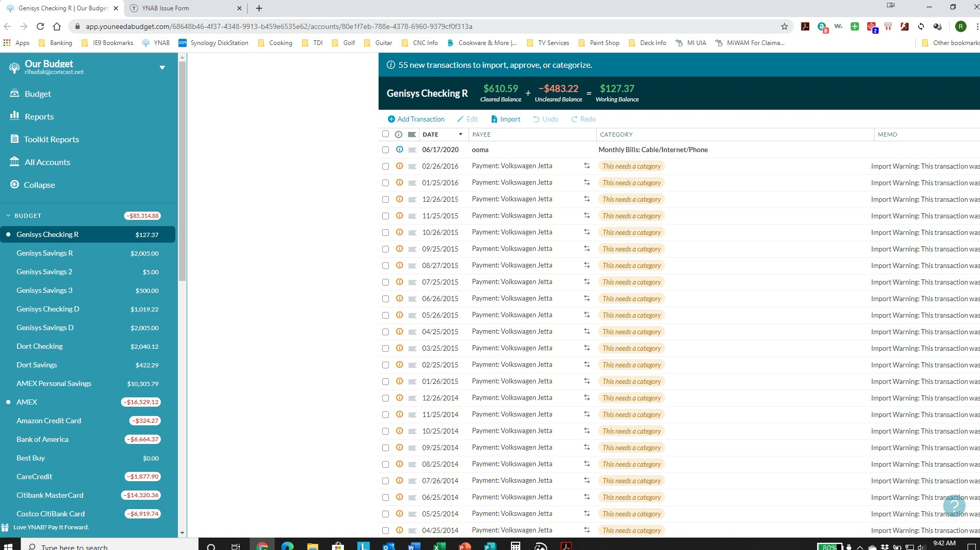Set category for the 08/27/2015 transaction
This screenshot has height=550, width=980.
631,265
